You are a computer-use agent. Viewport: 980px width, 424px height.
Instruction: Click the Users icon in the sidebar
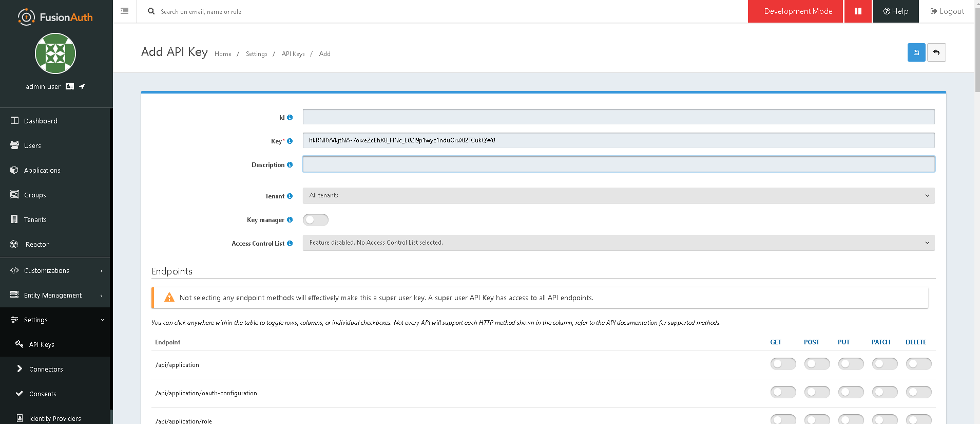coord(14,145)
